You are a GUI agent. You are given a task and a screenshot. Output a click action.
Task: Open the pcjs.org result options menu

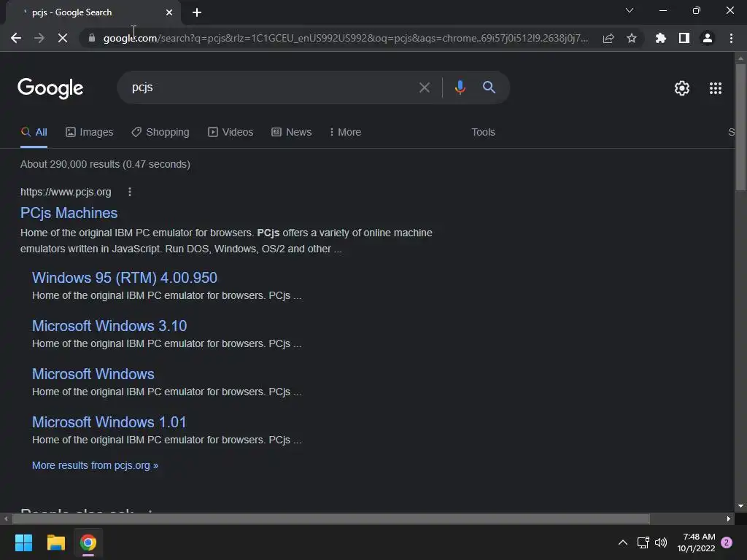point(130,192)
